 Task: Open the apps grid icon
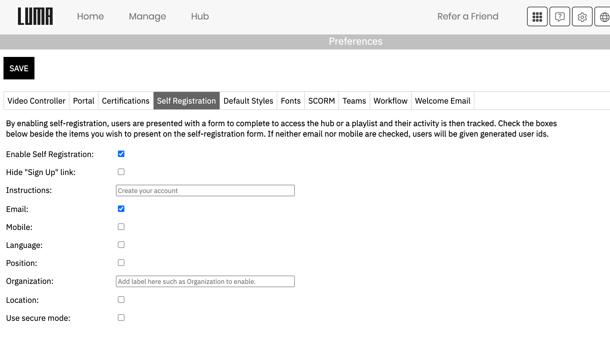pos(537,17)
